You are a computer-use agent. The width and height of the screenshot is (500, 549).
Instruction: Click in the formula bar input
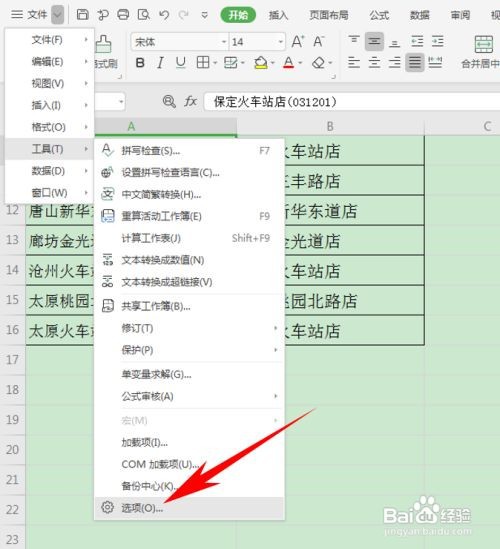352,102
